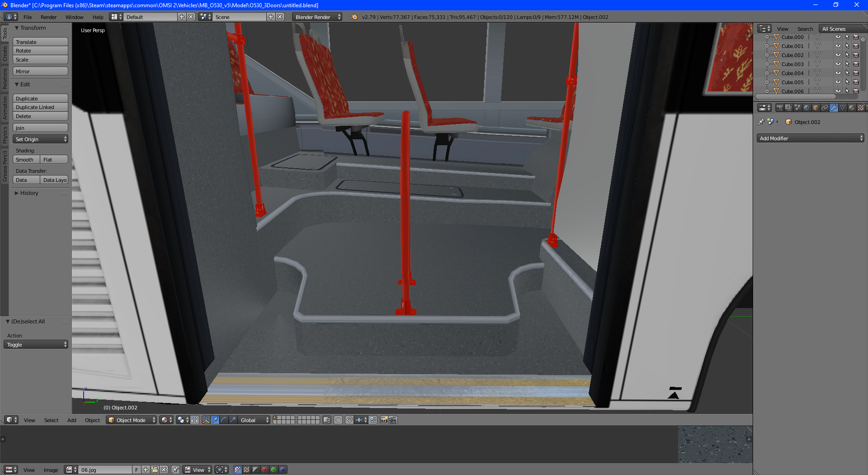Show only the red color channel
Viewport: 868px width, 475px height.
pyautogui.click(x=264, y=470)
